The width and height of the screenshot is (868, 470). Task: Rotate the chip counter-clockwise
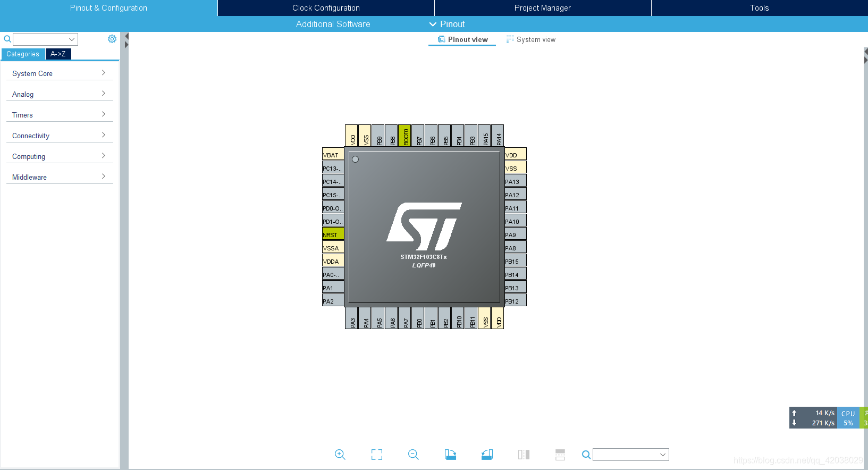click(x=487, y=455)
